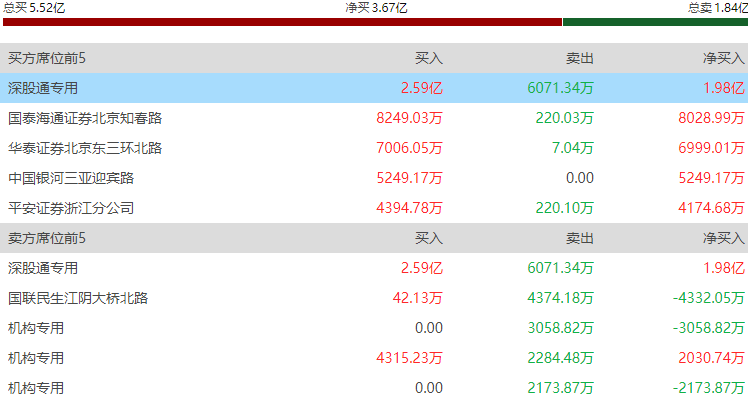Select 机构专用 row with 3058.82万 sold

pyautogui.click(x=36, y=328)
